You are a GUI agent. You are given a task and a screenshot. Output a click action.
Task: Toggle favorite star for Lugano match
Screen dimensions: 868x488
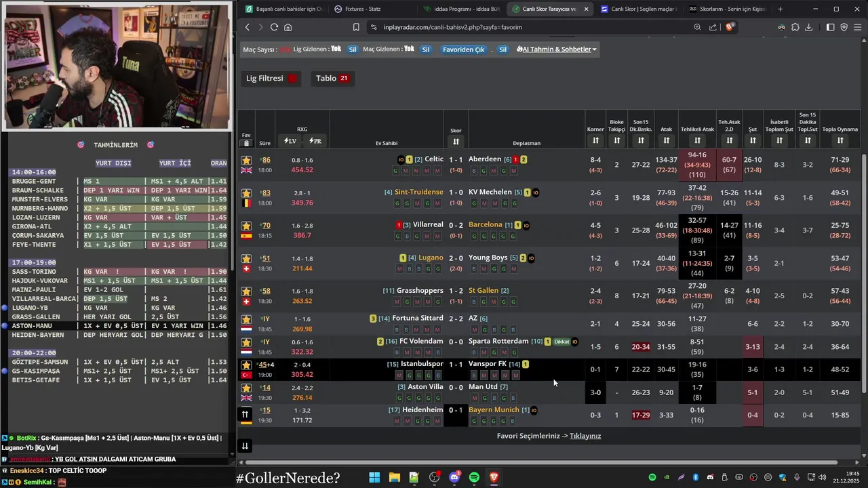246,259
